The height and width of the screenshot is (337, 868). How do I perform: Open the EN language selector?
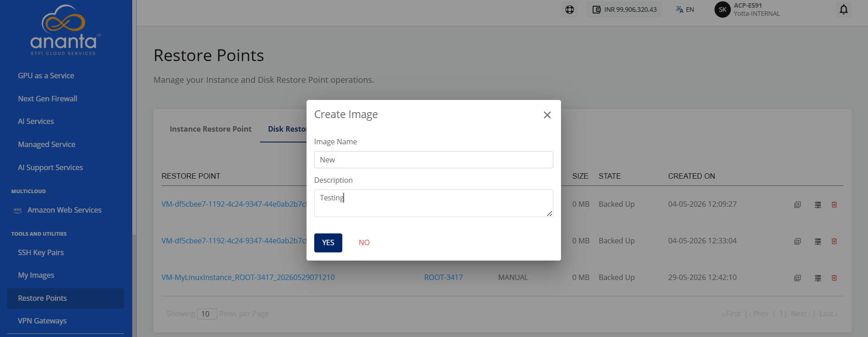coord(685,9)
